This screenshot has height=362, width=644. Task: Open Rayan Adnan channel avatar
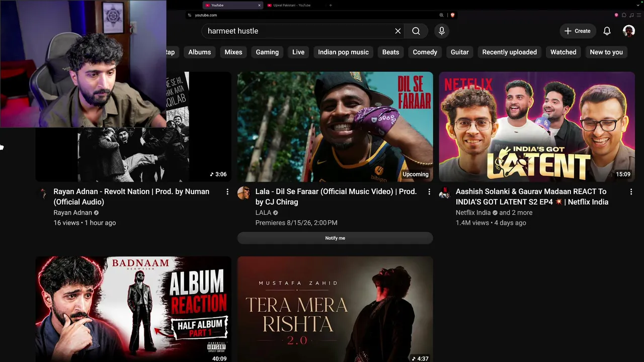(43, 193)
